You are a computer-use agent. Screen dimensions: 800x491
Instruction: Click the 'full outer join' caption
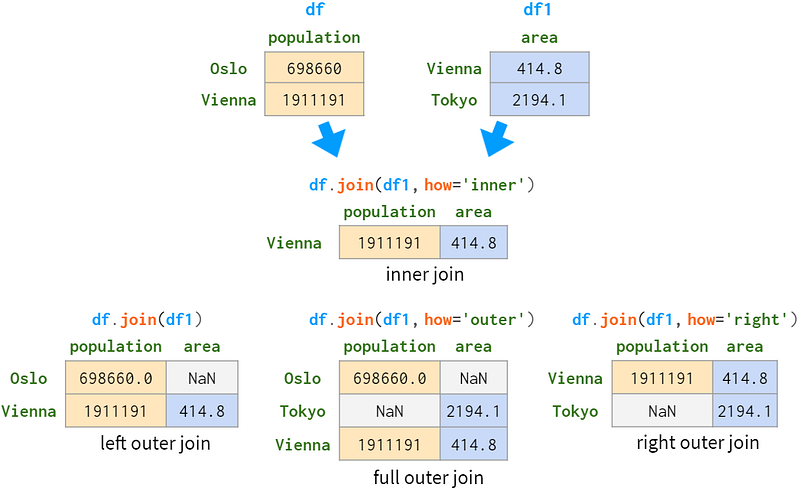click(x=429, y=478)
